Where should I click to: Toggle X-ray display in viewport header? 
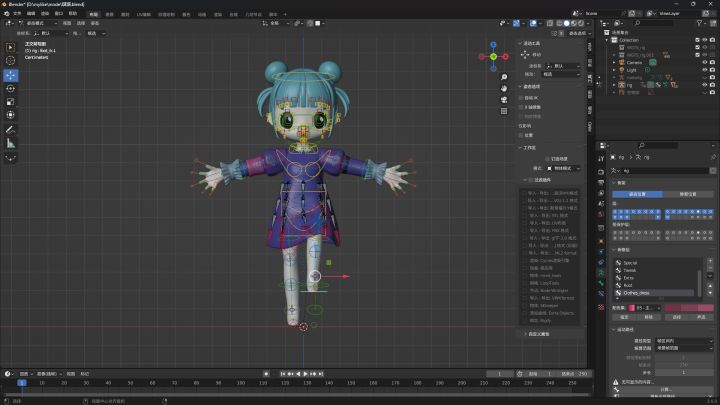point(550,23)
